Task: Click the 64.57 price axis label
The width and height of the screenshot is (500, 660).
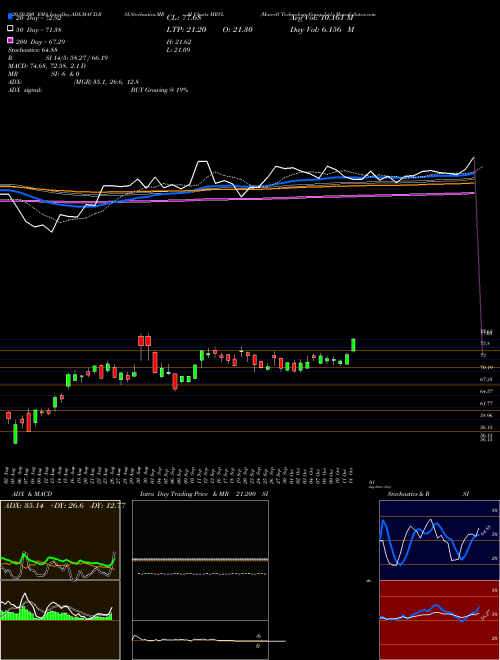Action: click(x=486, y=391)
